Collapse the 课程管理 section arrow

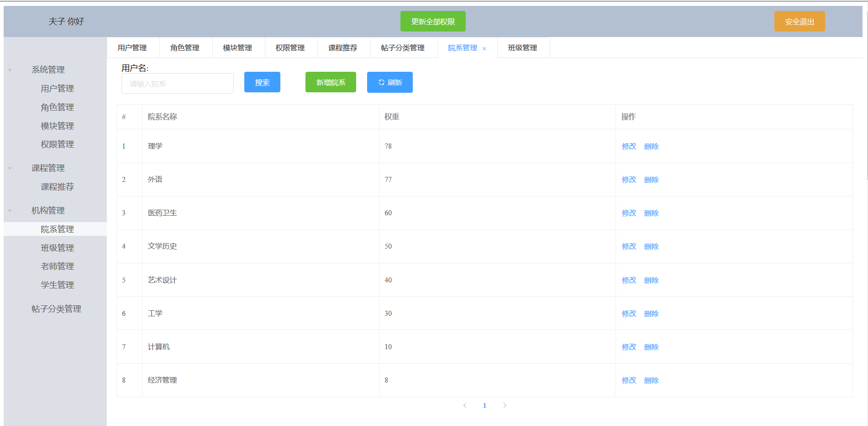[10, 168]
